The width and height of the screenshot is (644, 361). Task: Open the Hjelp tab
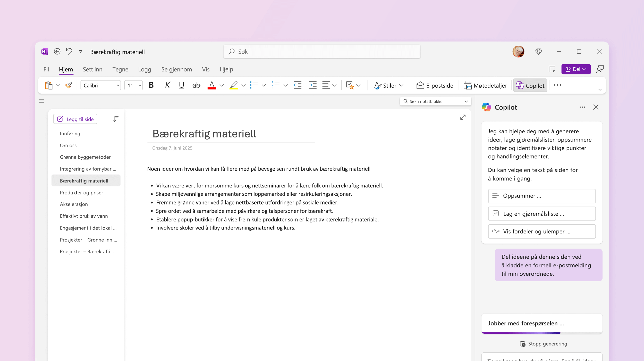click(226, 69)
